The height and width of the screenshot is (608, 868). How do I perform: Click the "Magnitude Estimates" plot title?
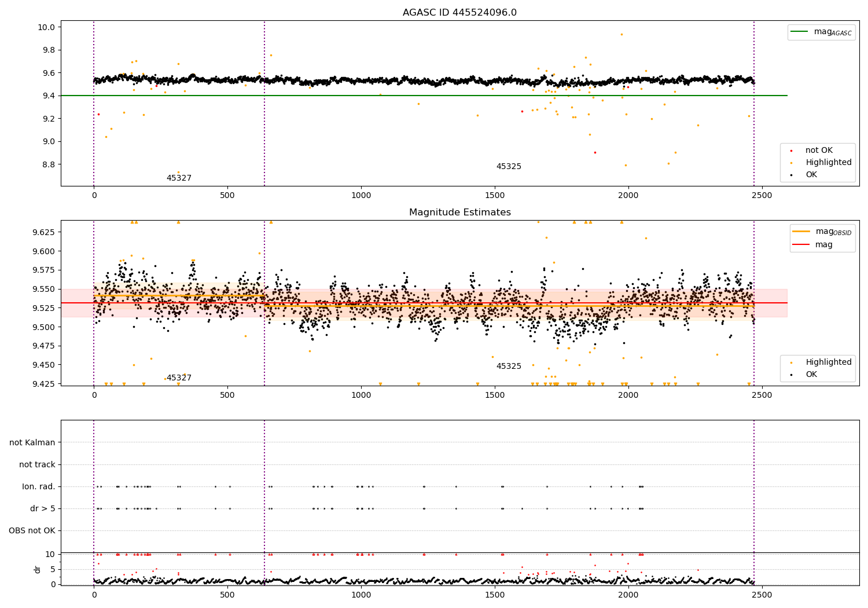click(x=459, y=213)
